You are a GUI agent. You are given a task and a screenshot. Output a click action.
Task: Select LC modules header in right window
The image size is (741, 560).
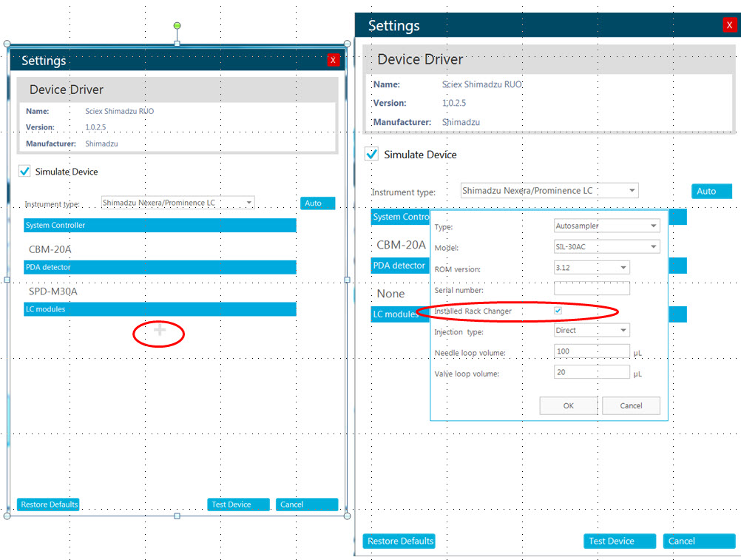(400, 314)
